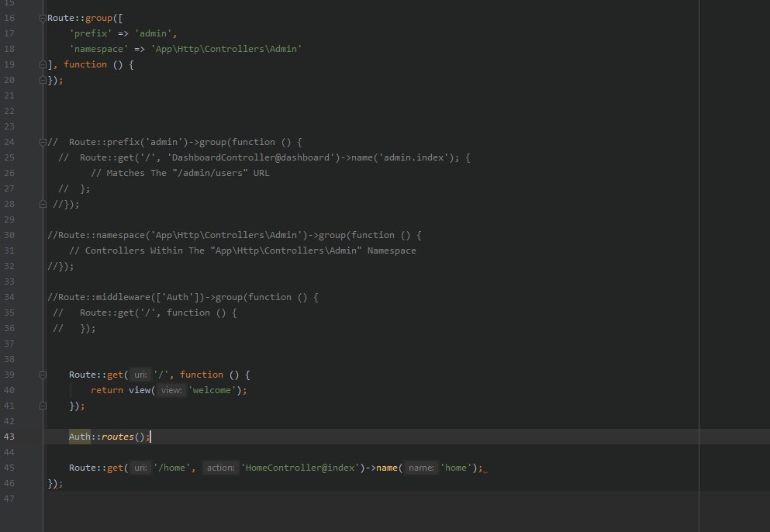
Task: Click the 'get' method on line 39
Action: pos(115,375)
